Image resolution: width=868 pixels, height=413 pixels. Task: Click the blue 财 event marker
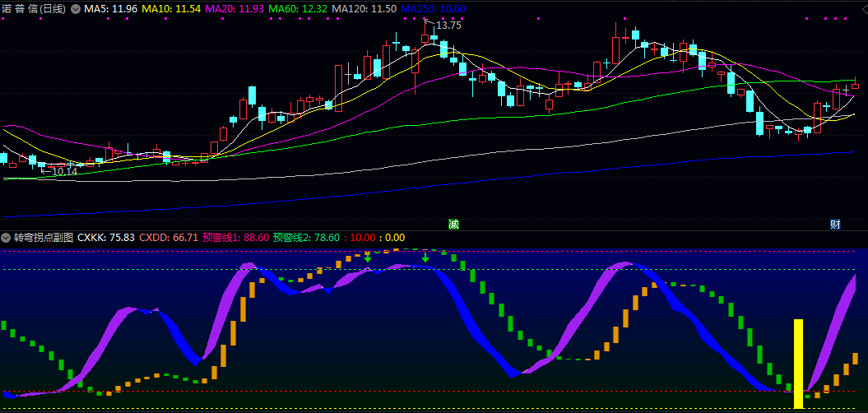pos(836,225)
